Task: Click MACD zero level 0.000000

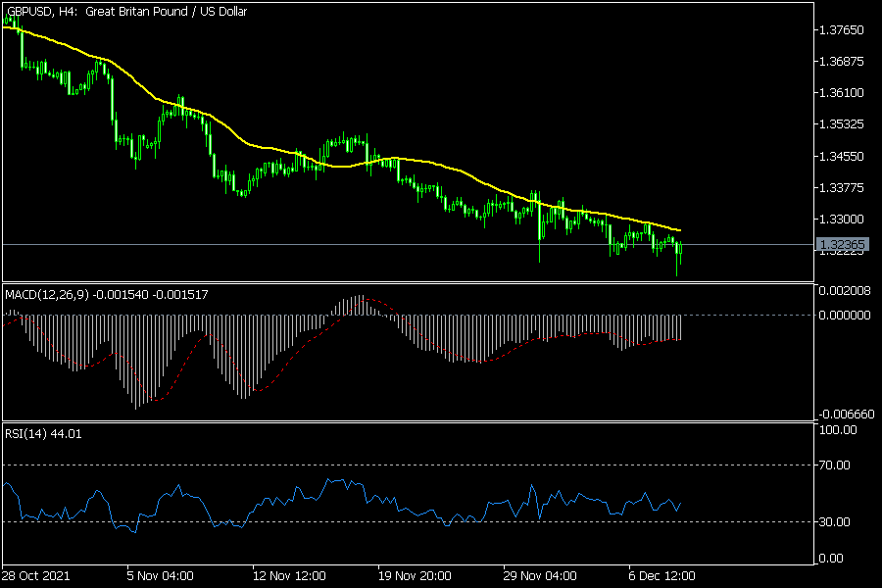Action: pos(845,316)
